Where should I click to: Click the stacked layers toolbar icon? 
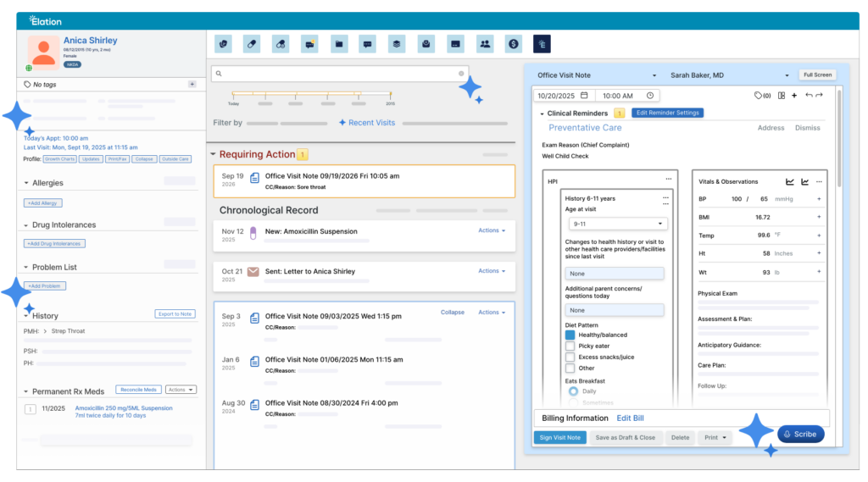[397, 44]
